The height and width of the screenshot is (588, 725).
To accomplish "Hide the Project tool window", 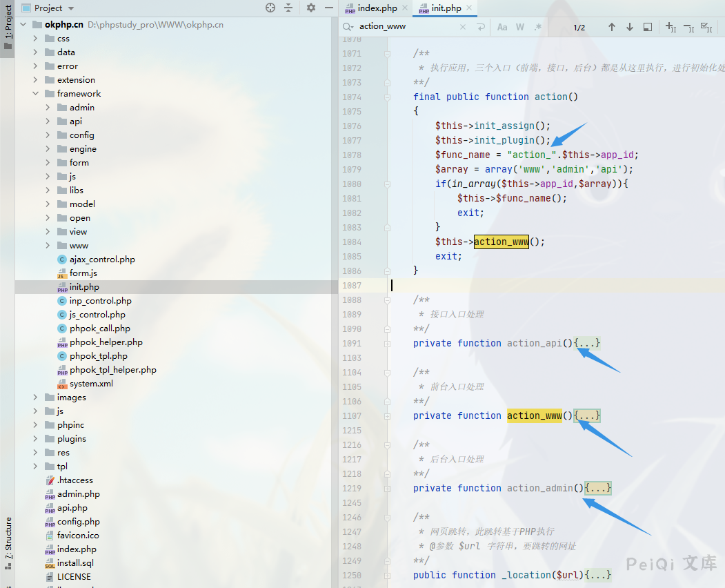I will (x=328, y=8).
